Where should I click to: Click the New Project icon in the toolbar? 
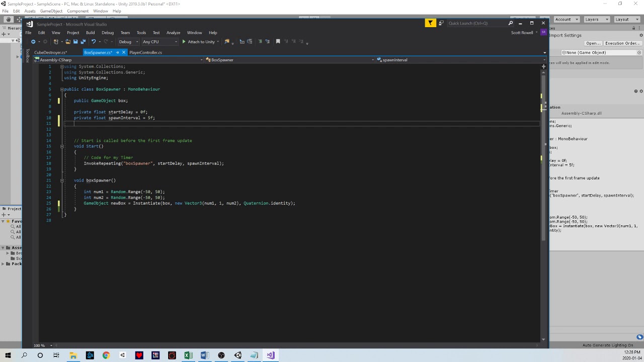click(56, 42)
